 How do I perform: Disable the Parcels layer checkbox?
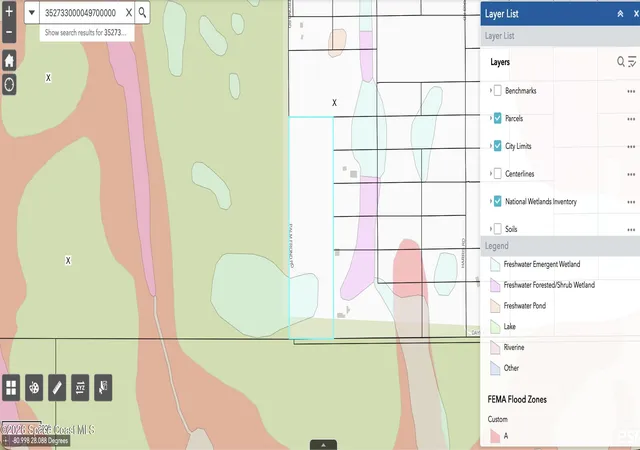(x=498, y=118)
